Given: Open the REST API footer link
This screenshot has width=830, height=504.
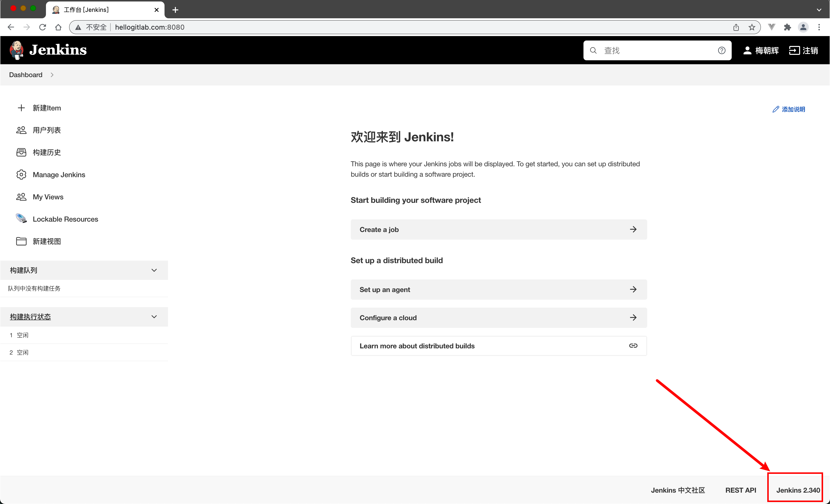Looking at the screenshot, I should coord(740,490).
